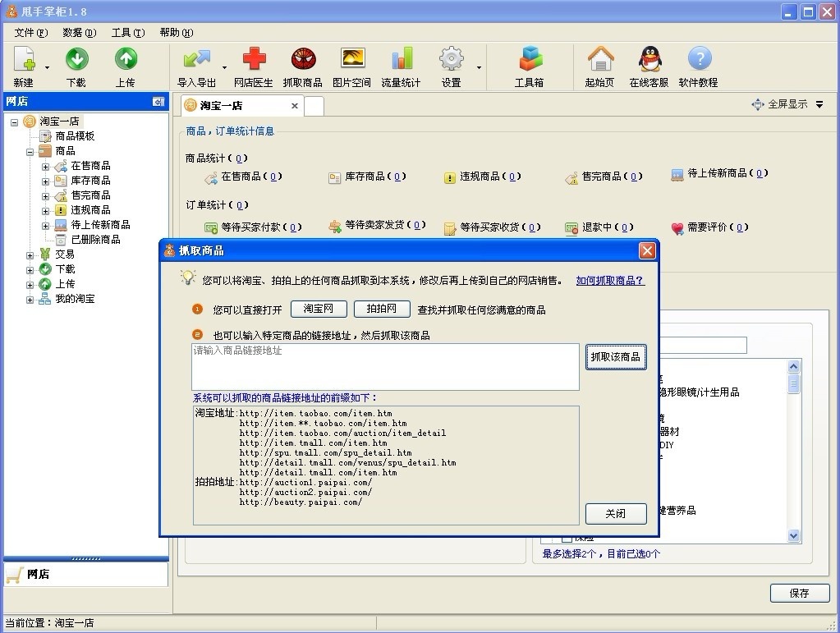Click the empty new tab next to 淘宝一店
Screen dimensions: 840x633
[x=314, y=106]
